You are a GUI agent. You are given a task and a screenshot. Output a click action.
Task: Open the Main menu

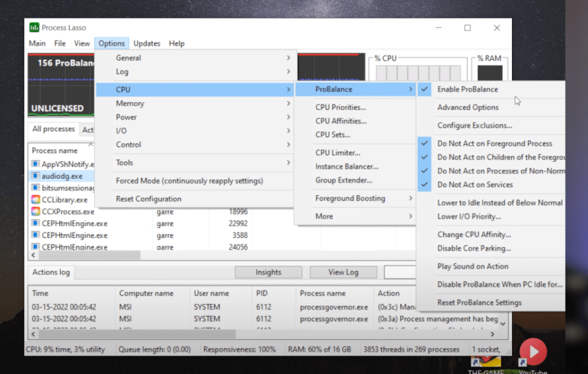(x=37, y=44)
